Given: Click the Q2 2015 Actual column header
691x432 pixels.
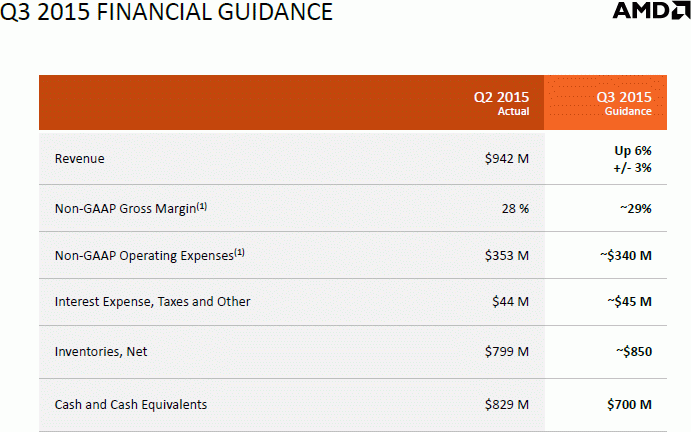Looking at the screenshot, I should 502,103.
